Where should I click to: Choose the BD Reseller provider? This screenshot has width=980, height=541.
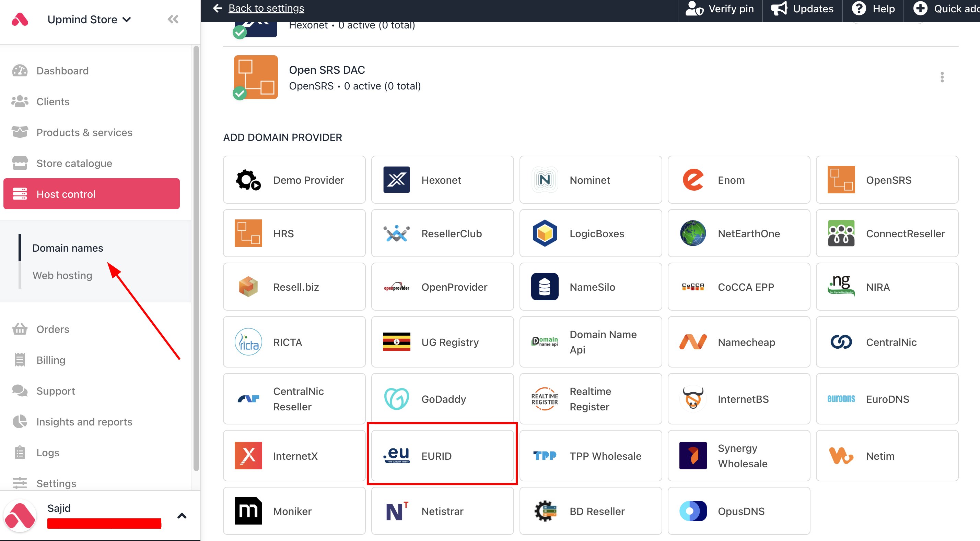tap(591, 511)
